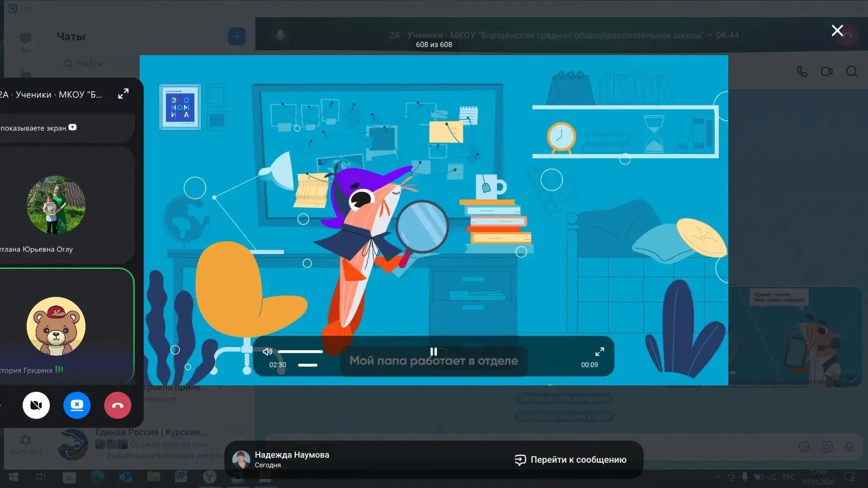Open File Explorer from taskbar

(153, 477)
